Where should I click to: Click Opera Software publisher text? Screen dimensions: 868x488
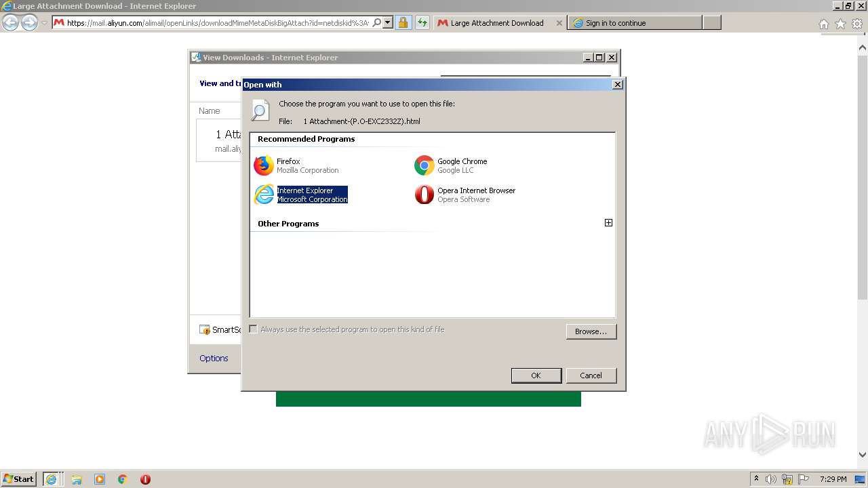(464, 199)
